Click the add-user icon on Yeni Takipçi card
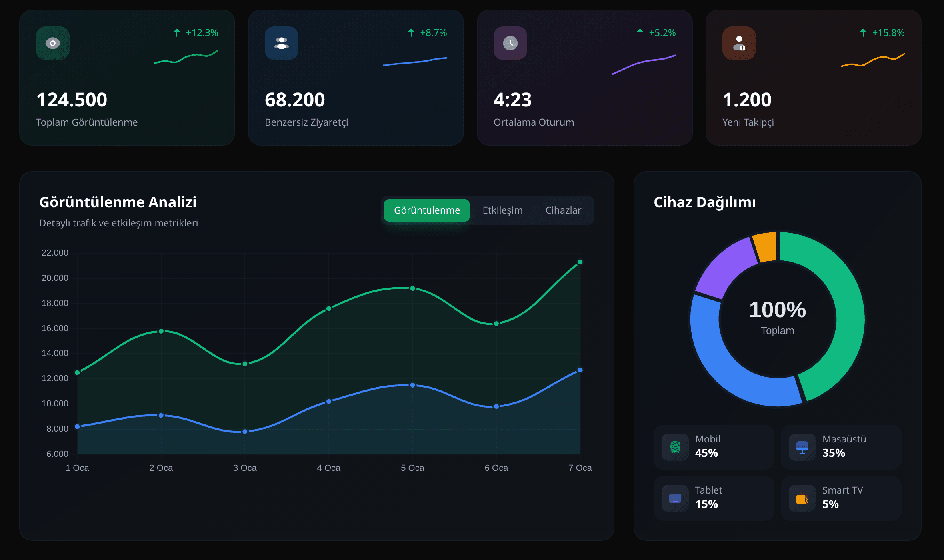 739,43
